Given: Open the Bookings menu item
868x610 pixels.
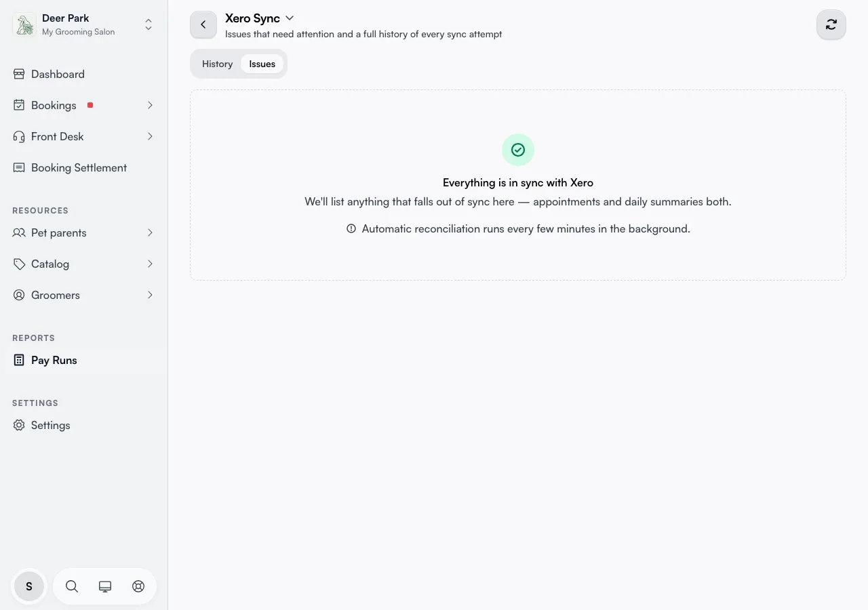Looking at the screenshot, I should tap(83, 105).
